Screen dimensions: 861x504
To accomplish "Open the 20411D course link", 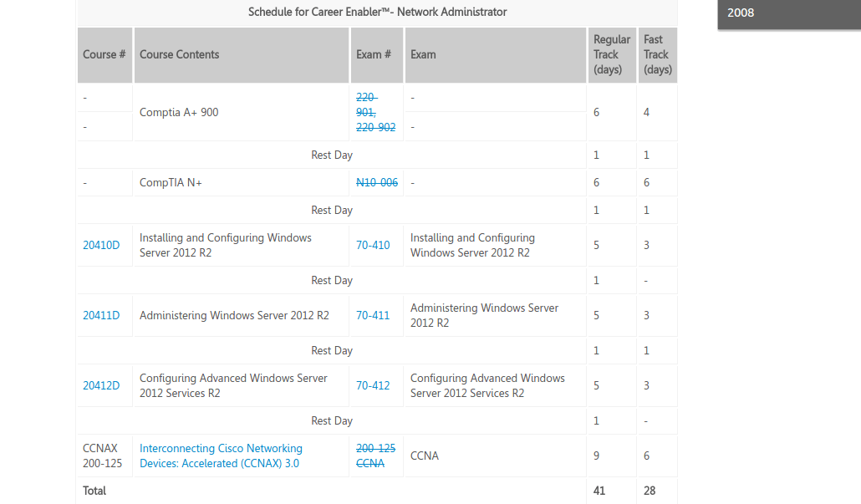I will pyautogui.click(x=101, y=316).
